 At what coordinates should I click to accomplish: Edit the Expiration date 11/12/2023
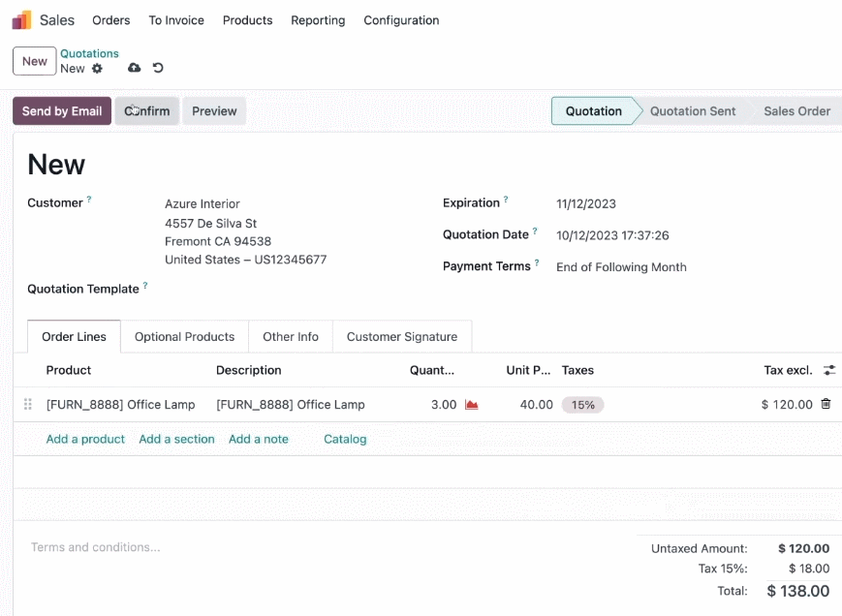(x=586, y=204)
